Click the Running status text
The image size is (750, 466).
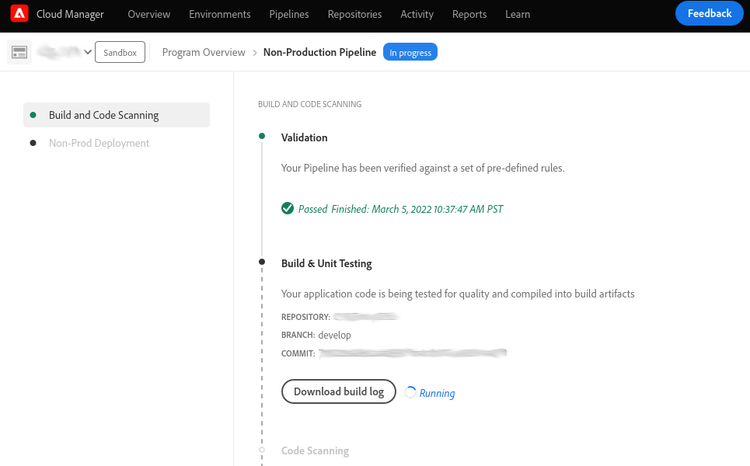point(437,393)
